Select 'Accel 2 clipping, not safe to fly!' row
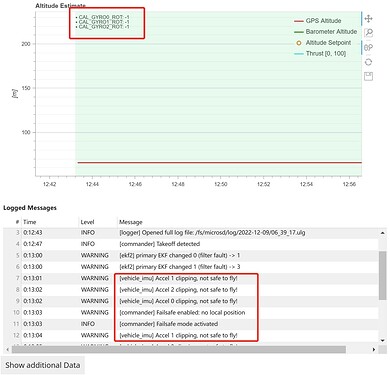This screenshot has height=375, width=390. 191,290
